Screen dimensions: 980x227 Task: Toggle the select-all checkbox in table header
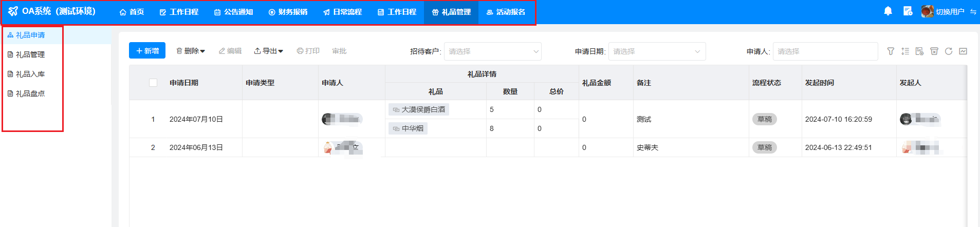click(x=153, y=83)
